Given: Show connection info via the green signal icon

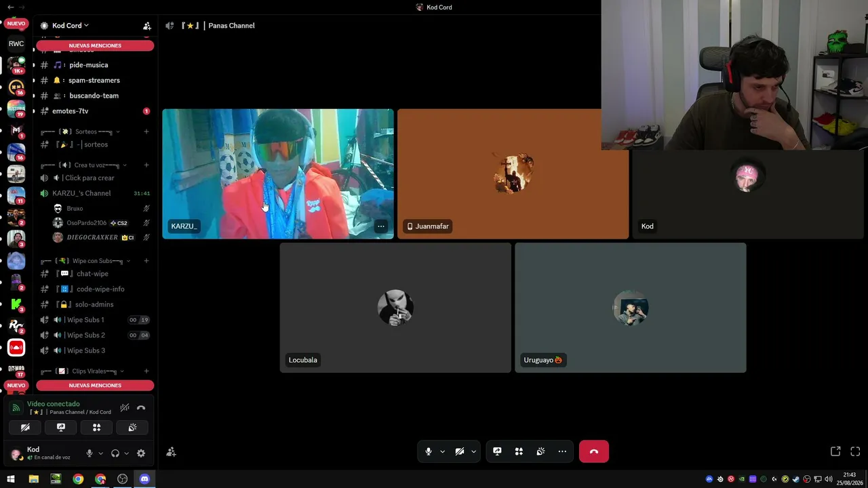Looking at the screenshot, I should 16,408.
